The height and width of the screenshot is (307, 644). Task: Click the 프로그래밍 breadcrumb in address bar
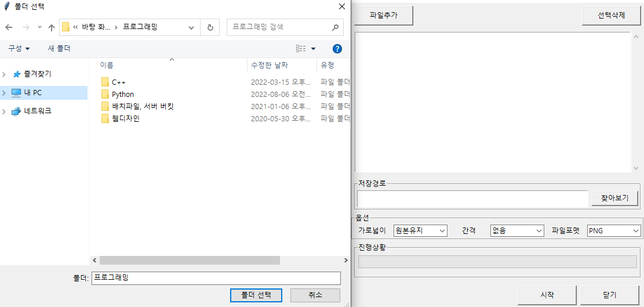click(140, 27)
